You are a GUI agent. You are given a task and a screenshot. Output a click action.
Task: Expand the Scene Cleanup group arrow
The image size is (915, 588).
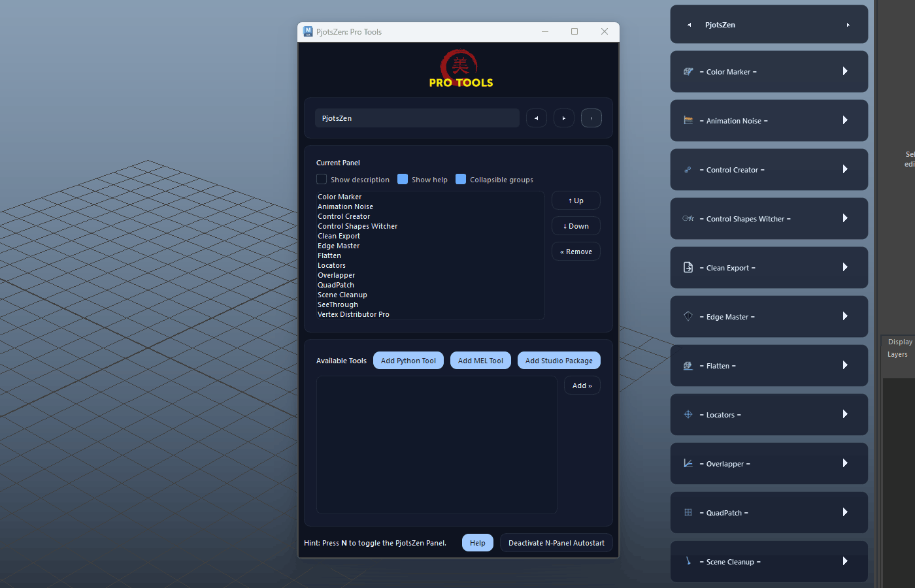pos(845,561)
